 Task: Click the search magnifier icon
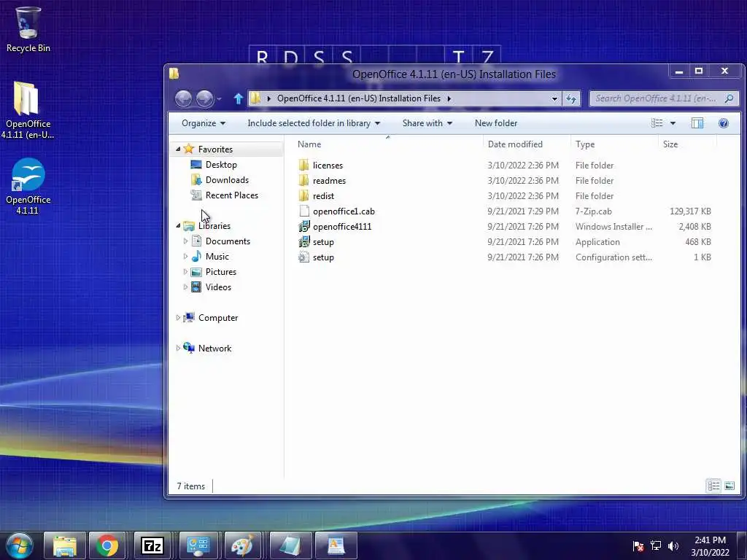(x=729, y=98)
